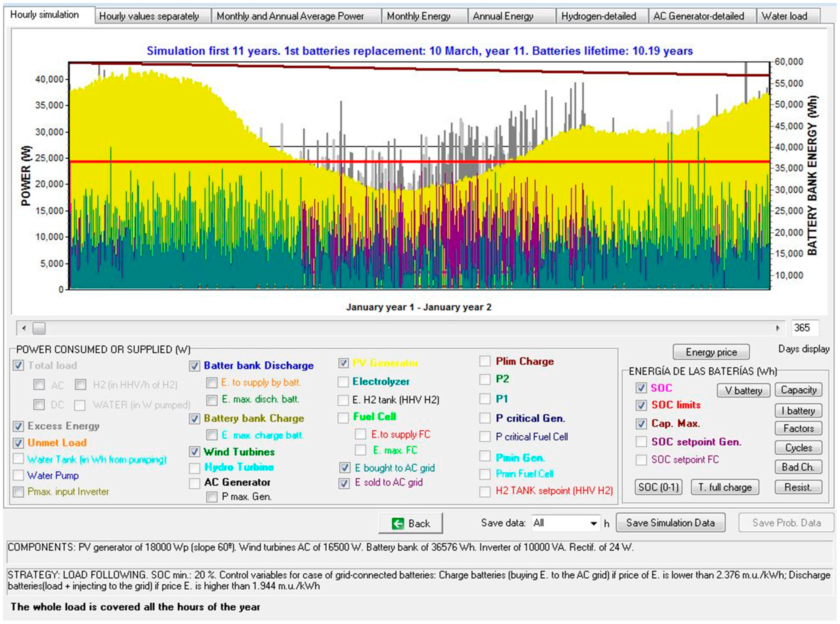Click the Energy price button
The image size is (840, 624).
point(711,352)
